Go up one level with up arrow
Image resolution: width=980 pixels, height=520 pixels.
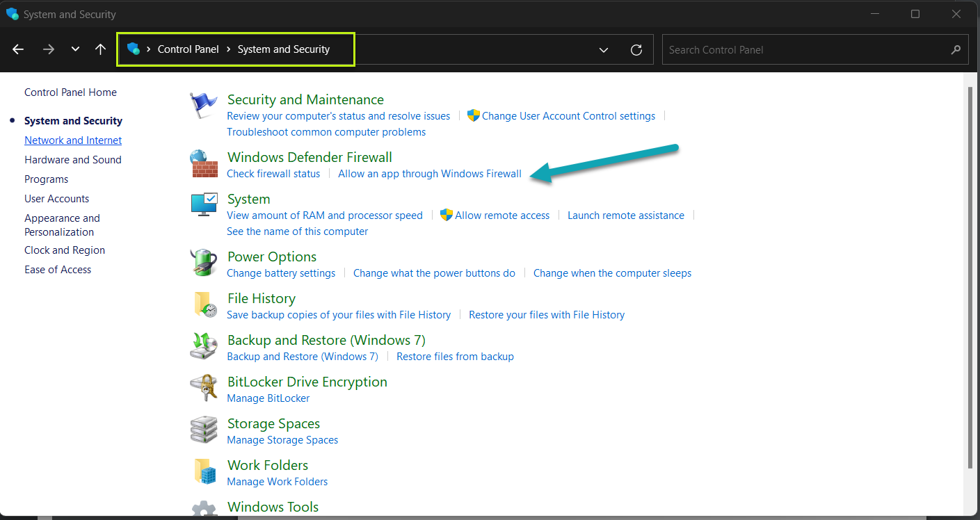[x=100, y=49]
